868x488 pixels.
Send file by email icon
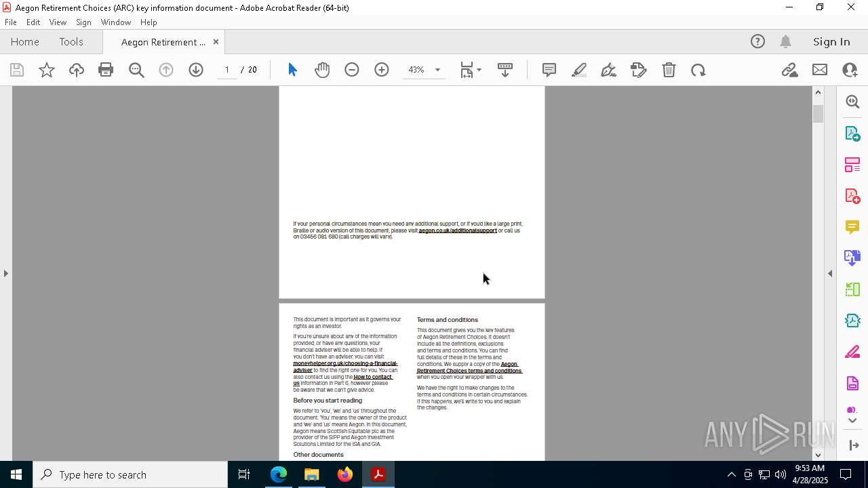click(x=820, y=70)
